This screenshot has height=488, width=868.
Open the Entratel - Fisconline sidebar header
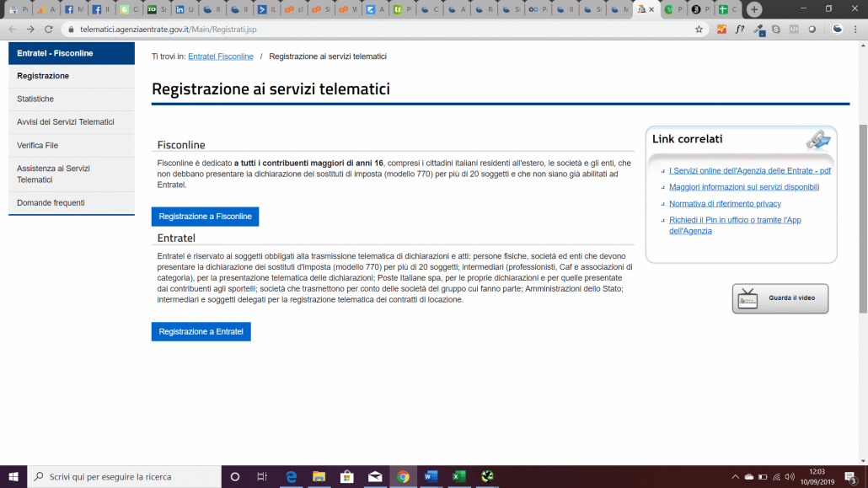72,53
